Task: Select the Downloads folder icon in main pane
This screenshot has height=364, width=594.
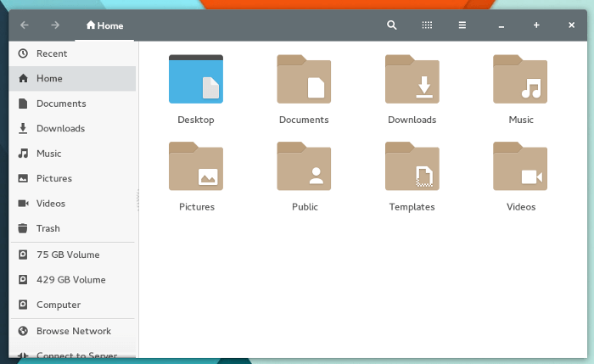Action: click(412, 79)
